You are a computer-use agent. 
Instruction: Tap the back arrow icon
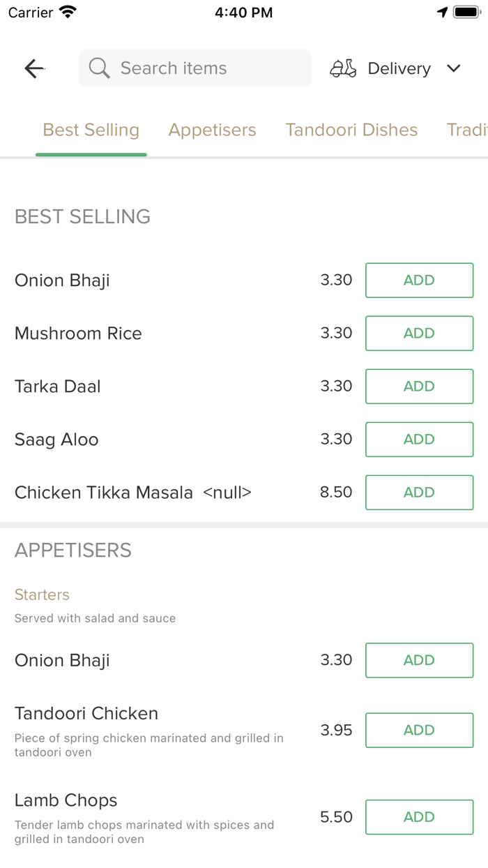pos(34,68)
